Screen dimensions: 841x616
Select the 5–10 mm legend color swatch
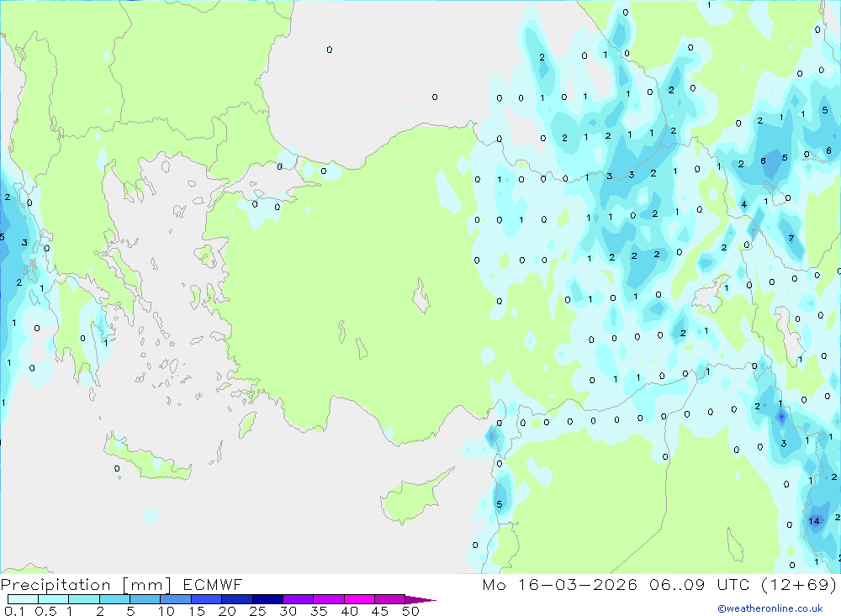click(145, 599)
